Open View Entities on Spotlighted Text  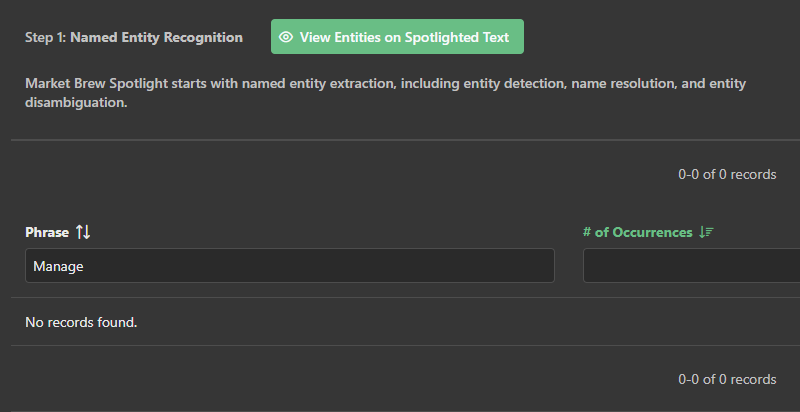[x=397, y=37]
